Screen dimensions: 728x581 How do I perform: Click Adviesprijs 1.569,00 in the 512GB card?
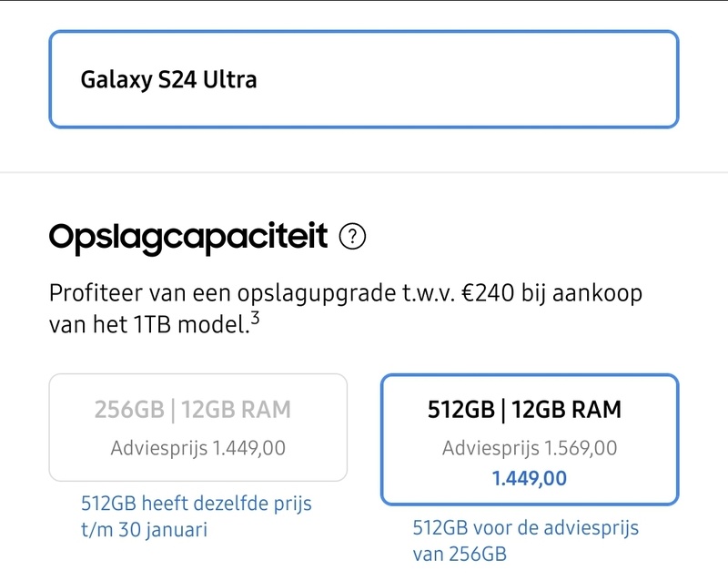(529, 448)
